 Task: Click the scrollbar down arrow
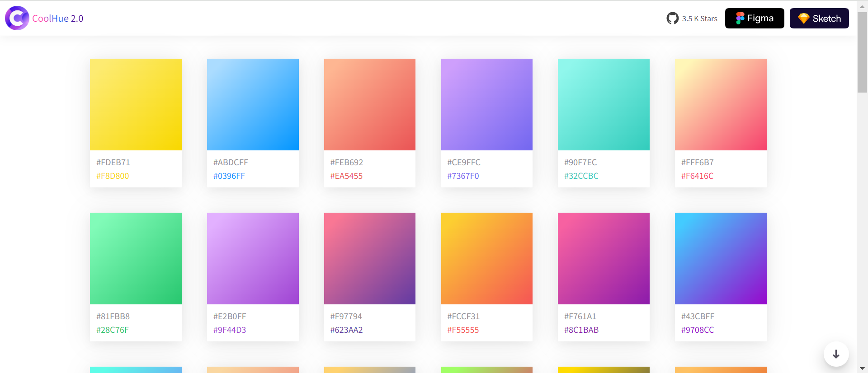tap(863, 368)
